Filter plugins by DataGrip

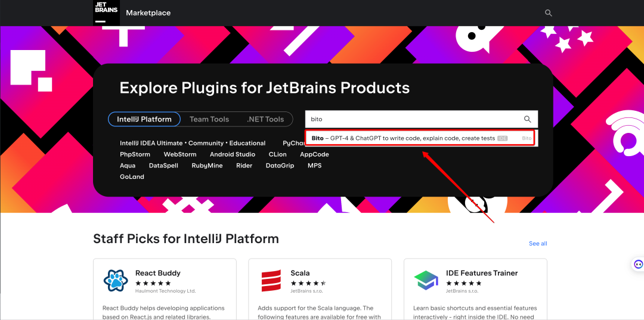(280, 166)
